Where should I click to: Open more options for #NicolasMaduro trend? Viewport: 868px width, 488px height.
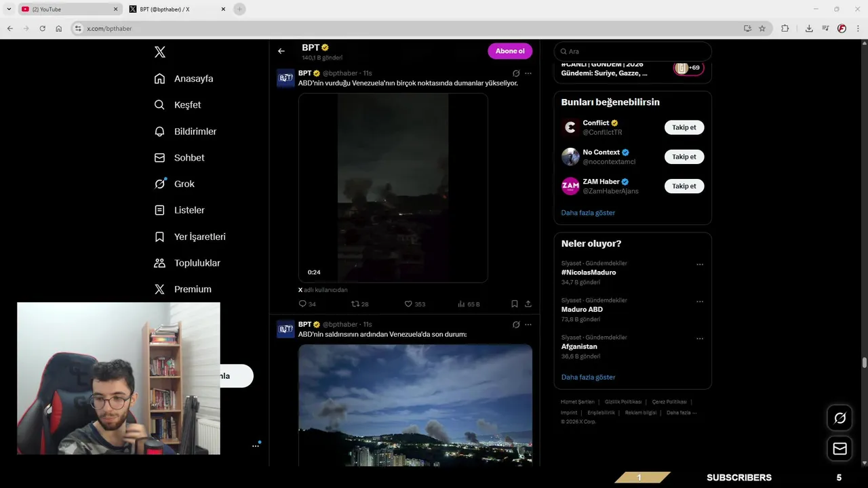pyautogui.click(x=700, y=265)
